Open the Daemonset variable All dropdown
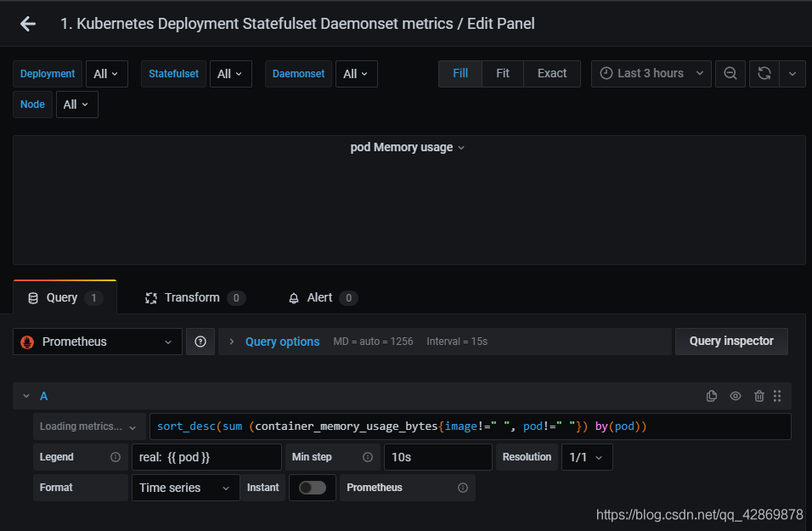This screenshot has width=812, height=531. click(356, 74)
